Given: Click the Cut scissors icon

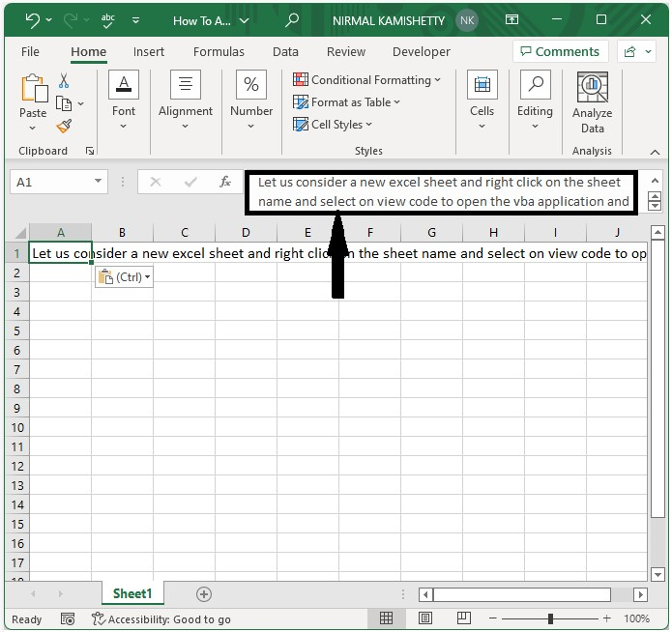Looking at the screenshot, I should point(64,80).
